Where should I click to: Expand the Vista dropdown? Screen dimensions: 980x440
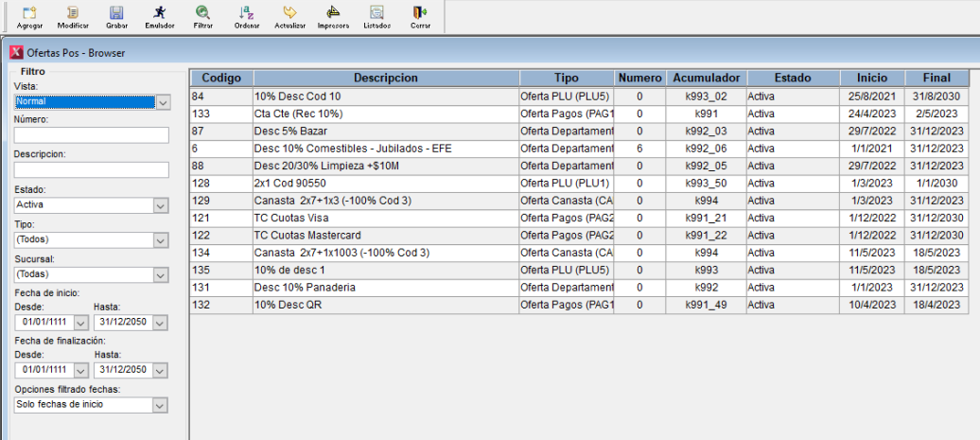pos(162,101)
